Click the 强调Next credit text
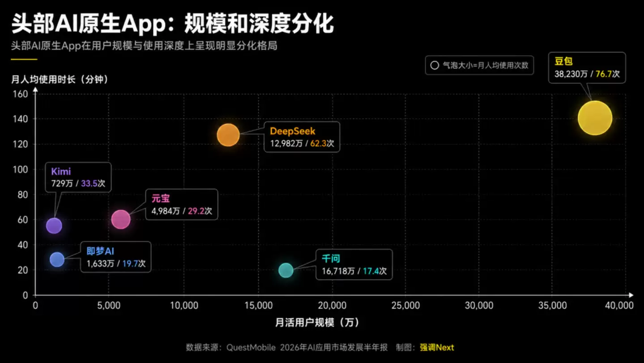This screenshot has height=363, width=644. [437, 347]
